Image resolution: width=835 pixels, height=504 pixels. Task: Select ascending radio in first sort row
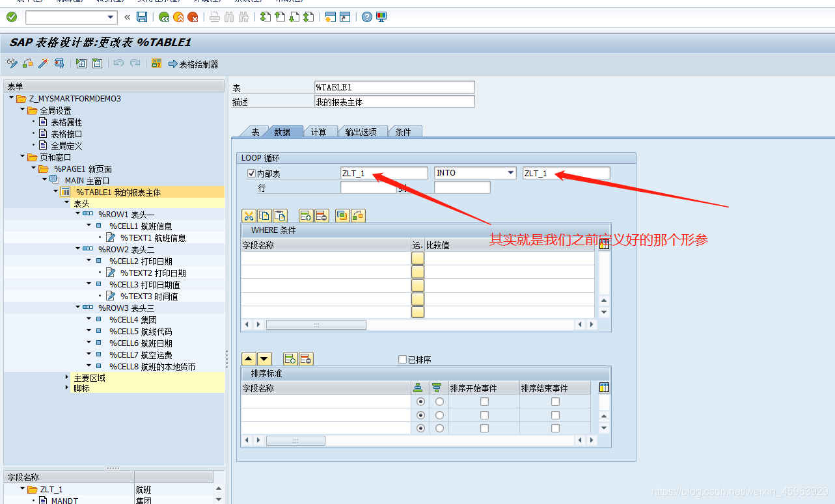click(420, 402)
